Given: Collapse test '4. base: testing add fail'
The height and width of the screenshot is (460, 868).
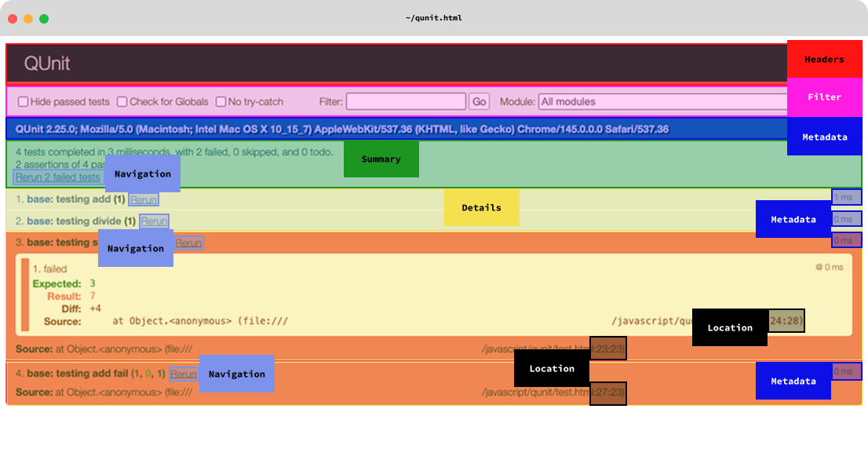Looking at the screenshot, I should 90,374.
